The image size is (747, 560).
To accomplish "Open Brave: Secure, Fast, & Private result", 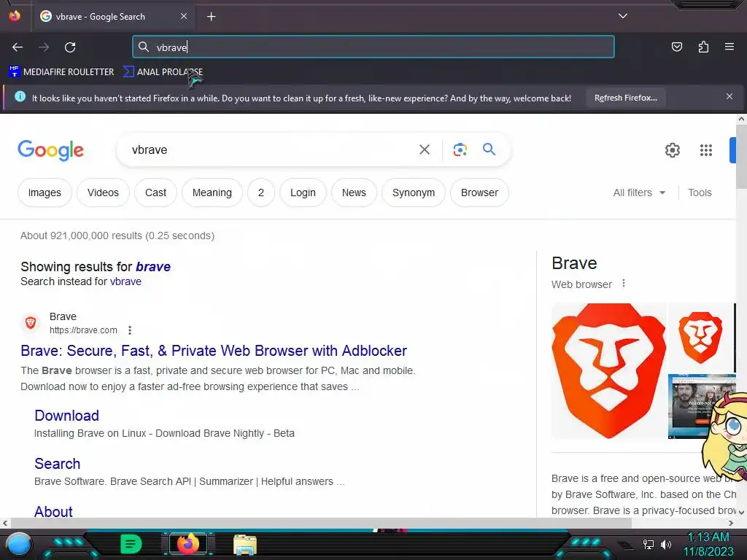I will [x=214, y=351].
